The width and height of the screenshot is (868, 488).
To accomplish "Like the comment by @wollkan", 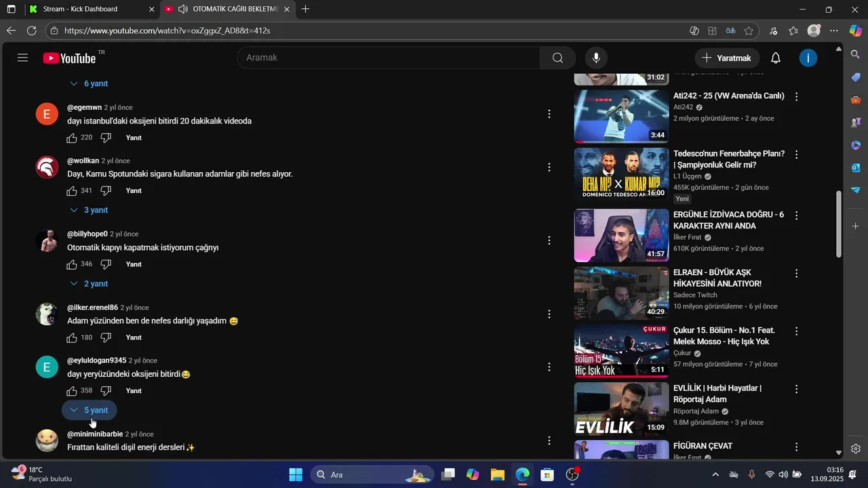I will coord(72,190).
